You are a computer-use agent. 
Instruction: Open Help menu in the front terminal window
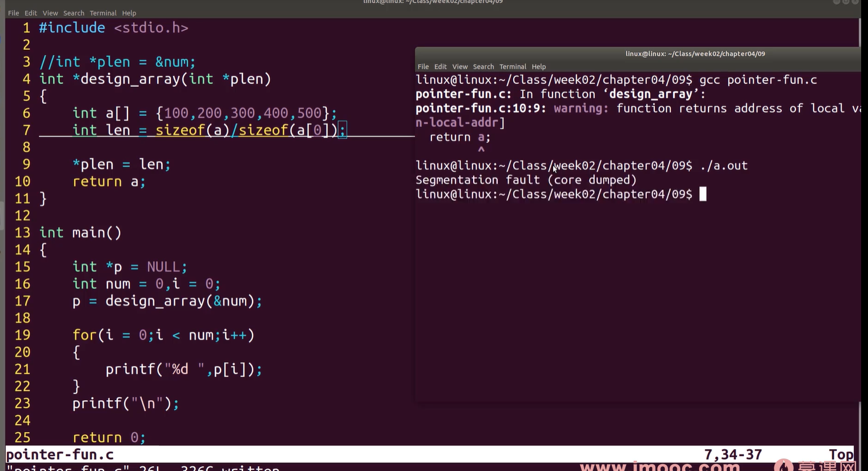539,67
